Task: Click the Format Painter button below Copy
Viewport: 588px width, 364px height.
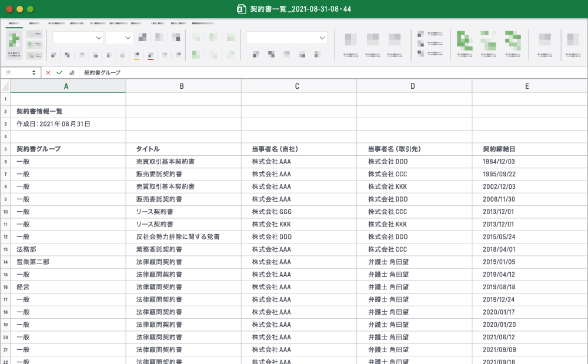Action: (x=34, y=55)
